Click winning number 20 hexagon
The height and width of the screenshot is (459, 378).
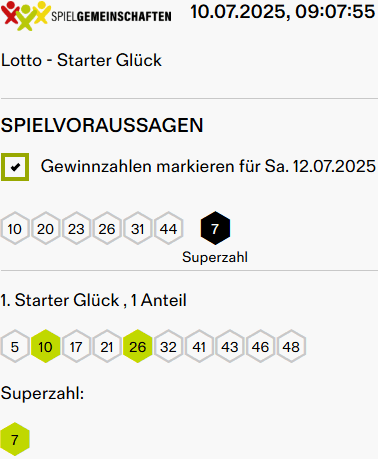click(x=45, y=228)
